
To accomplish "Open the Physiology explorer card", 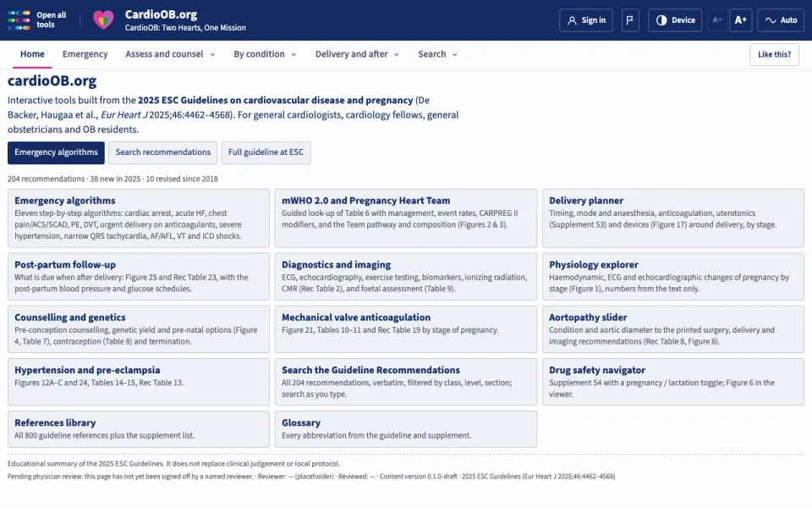I will (673, 276).
